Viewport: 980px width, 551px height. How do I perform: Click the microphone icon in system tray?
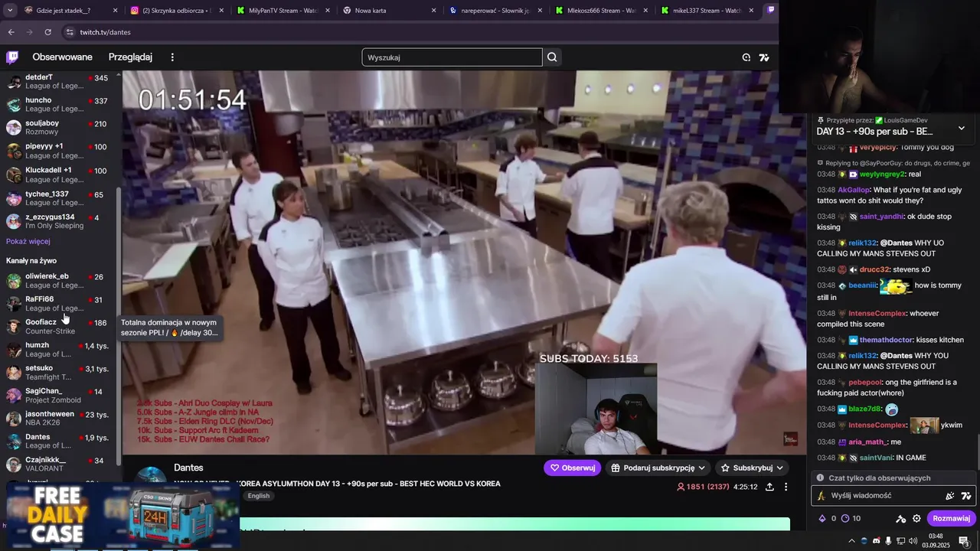[x=889, y=541]
